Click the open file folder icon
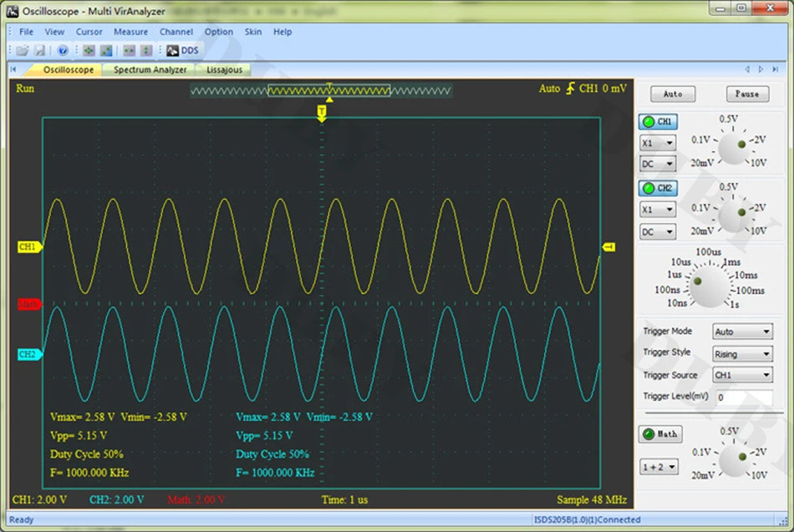The image size is (794, 532). coord(23,50)
